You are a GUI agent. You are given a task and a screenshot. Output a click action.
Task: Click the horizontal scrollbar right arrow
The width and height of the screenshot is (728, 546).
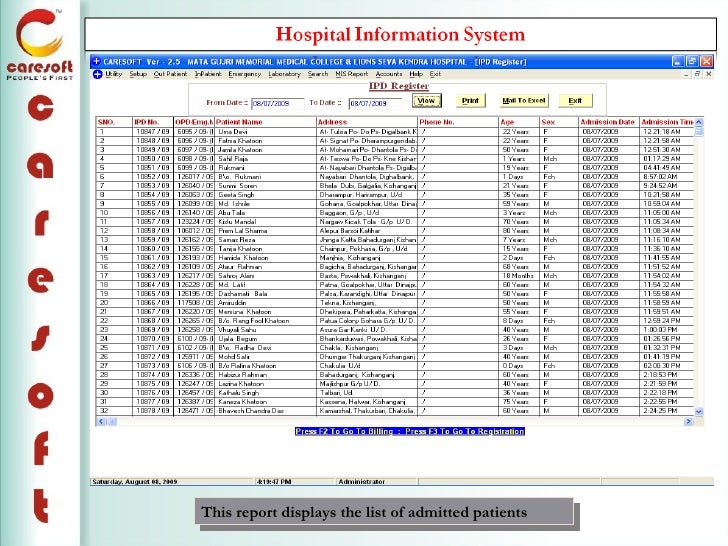tap(689, 422)
